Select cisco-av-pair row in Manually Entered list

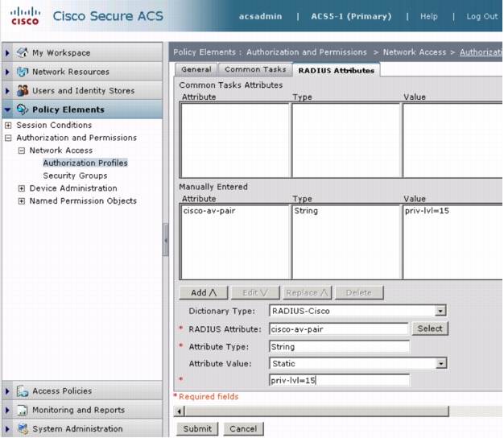tap(209, 211)
